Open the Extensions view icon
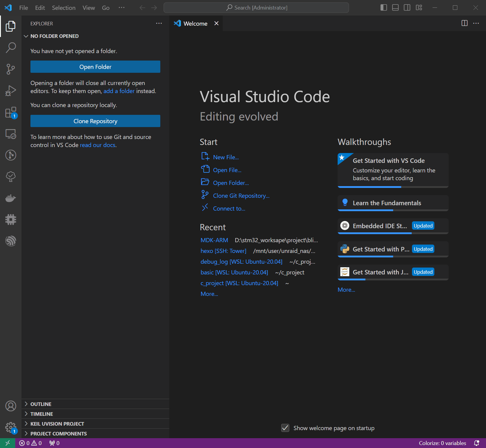This screenshot has height=448, width=486. 11,112
